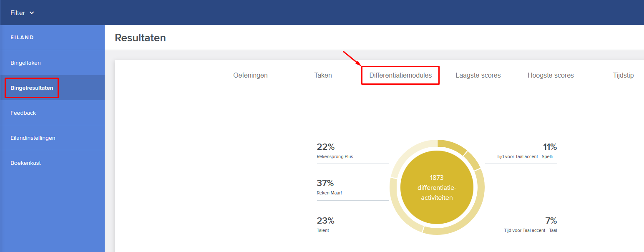Select Bingelresultaten in the sidebar
This screenshot has height=252, width=644.
pos(52,88)
